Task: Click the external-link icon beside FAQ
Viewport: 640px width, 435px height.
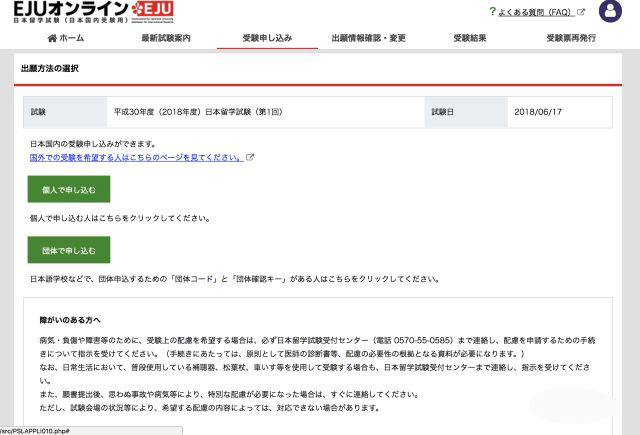Action: point(581,12)
